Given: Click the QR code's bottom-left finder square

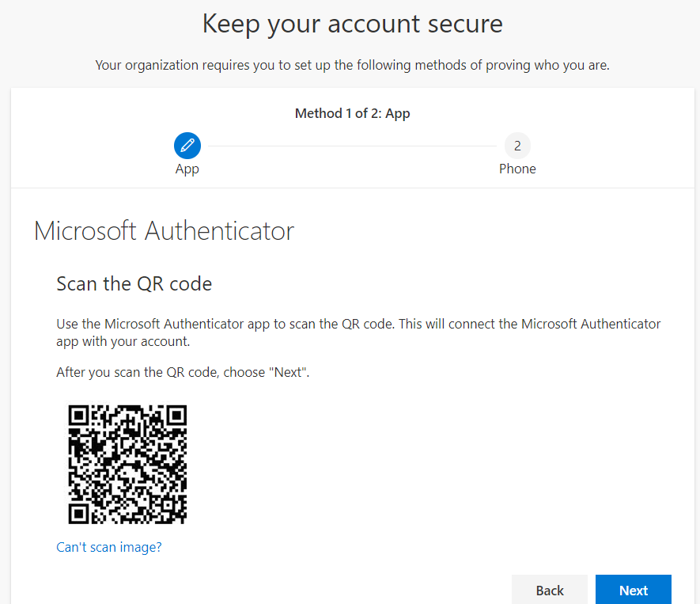Looking at the screenshot, I should (x=78, y=513).
